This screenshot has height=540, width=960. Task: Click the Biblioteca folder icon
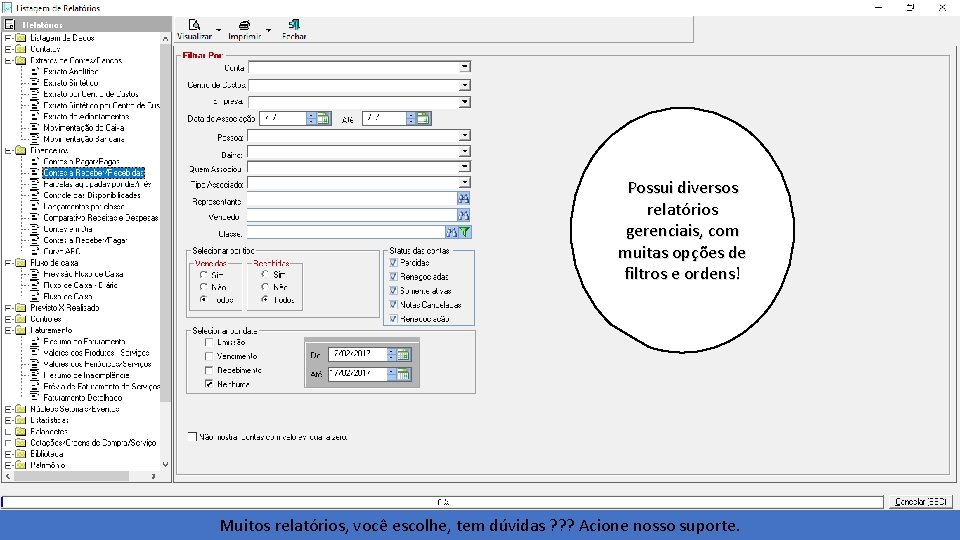coord(21,454)
